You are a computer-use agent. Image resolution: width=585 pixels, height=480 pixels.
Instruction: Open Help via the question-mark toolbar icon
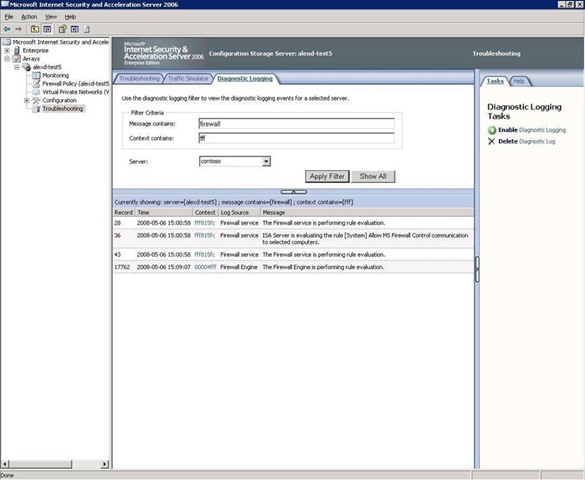(x=62, y=29)
